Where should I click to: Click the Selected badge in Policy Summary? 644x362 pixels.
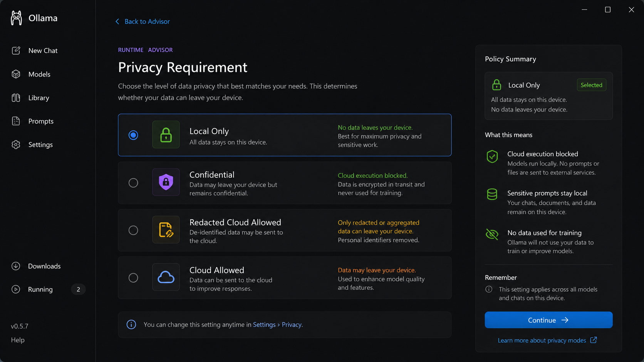pos(592,85)
